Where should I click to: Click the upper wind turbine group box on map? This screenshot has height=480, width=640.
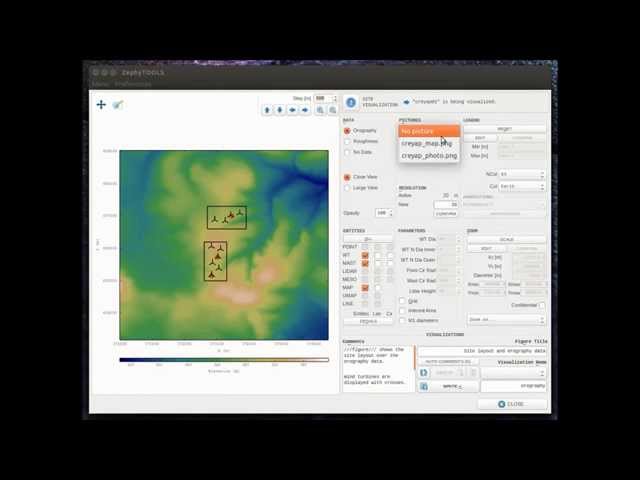tap(227, 218)
